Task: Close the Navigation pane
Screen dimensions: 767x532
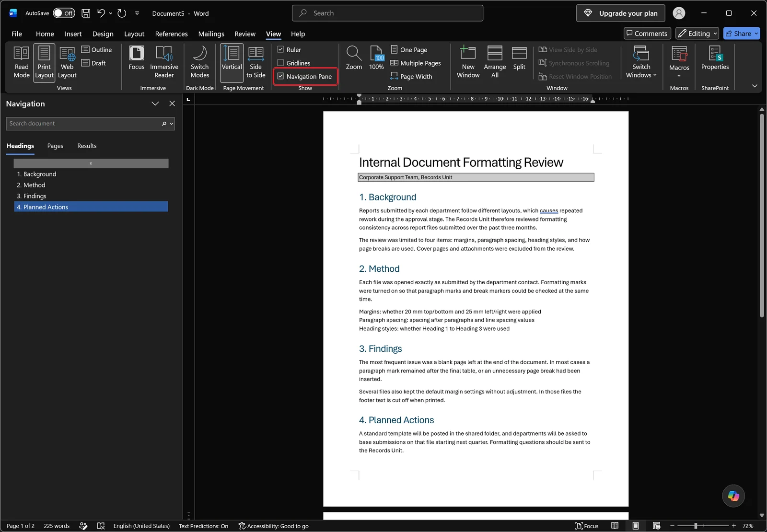Action: 172,104
